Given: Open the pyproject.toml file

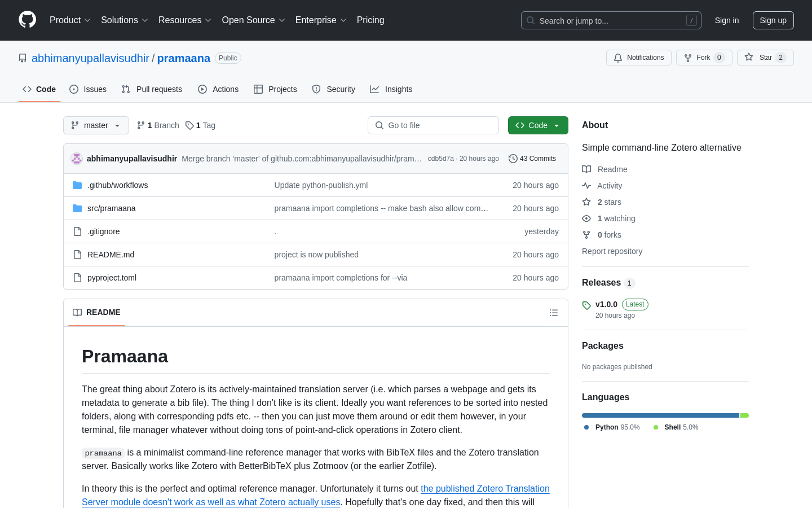Looking at the screenshot, I should point(112,278).
